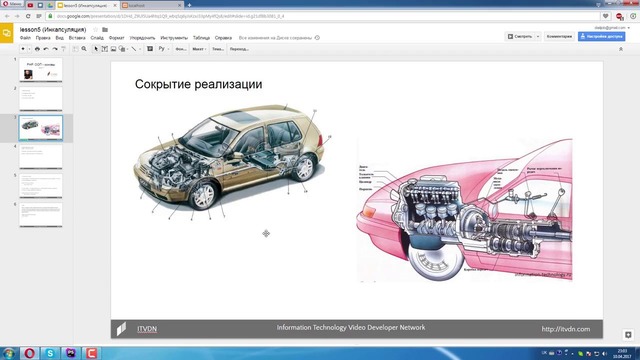Open the Вид menu
This screenshot has width=640, height=360.
point(60,38)
